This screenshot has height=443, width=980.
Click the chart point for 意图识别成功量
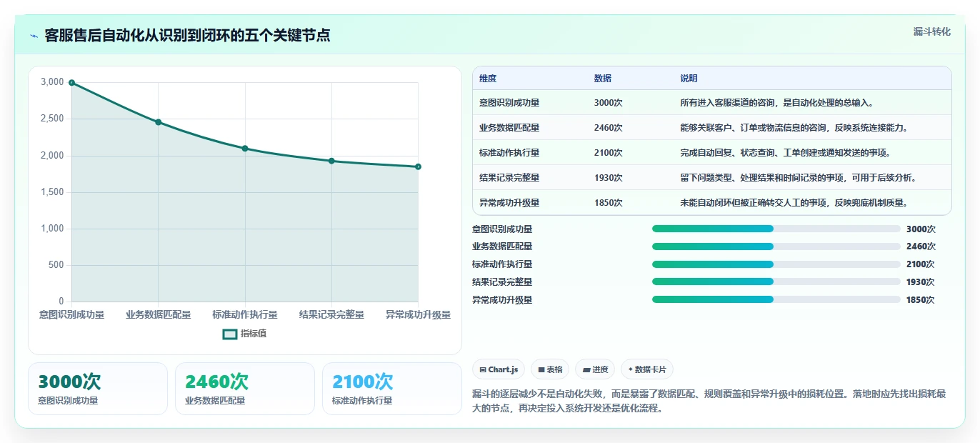[71, 83]
